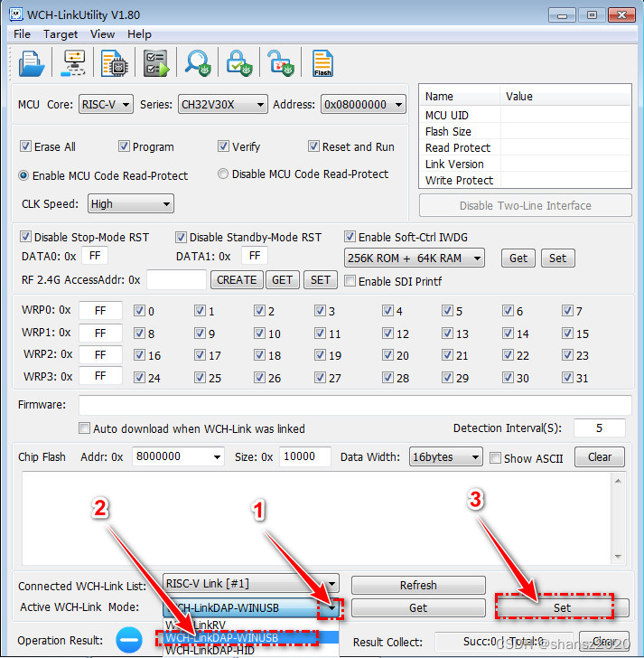Click Get button beside ROM/RAM dropdown
Screen dimensions: 644x658
click(x=518, y=258)
